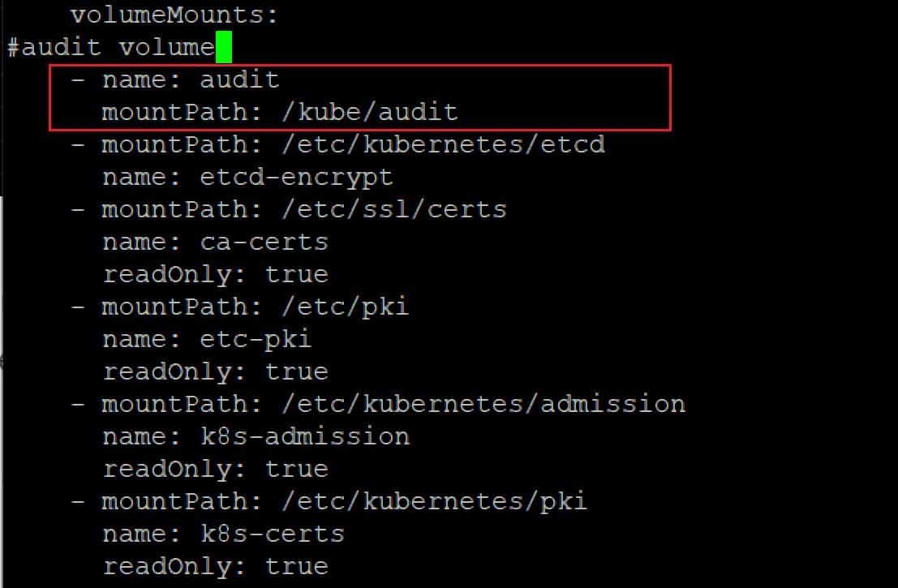This screenshot has width=898, height=588.
Task: Click the 'name: audit' line
Action: point(191,79)
